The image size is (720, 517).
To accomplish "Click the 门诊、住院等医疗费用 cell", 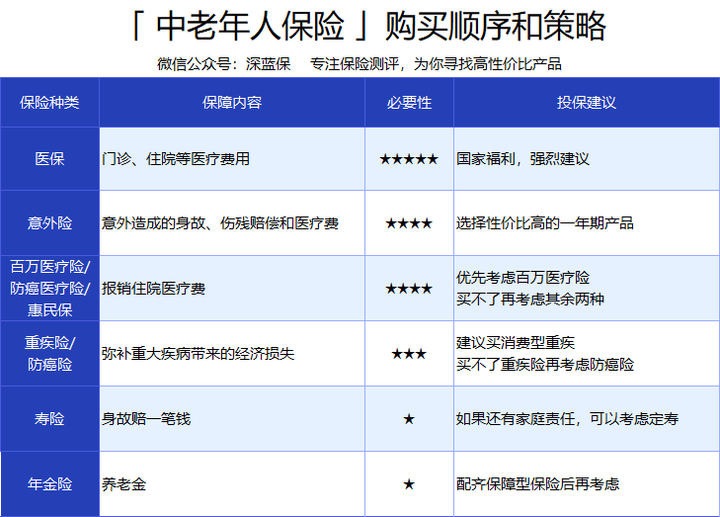I will [175, 159].
